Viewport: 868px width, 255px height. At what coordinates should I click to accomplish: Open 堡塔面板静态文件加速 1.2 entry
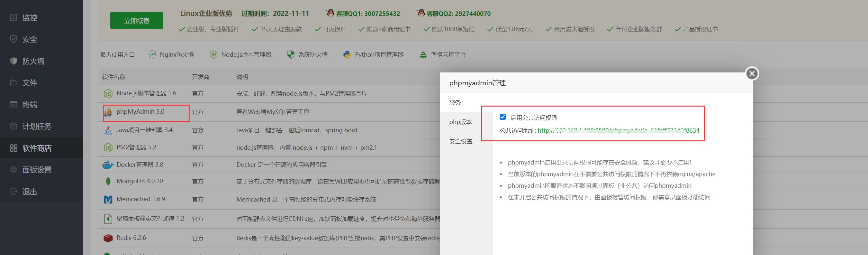150,219
